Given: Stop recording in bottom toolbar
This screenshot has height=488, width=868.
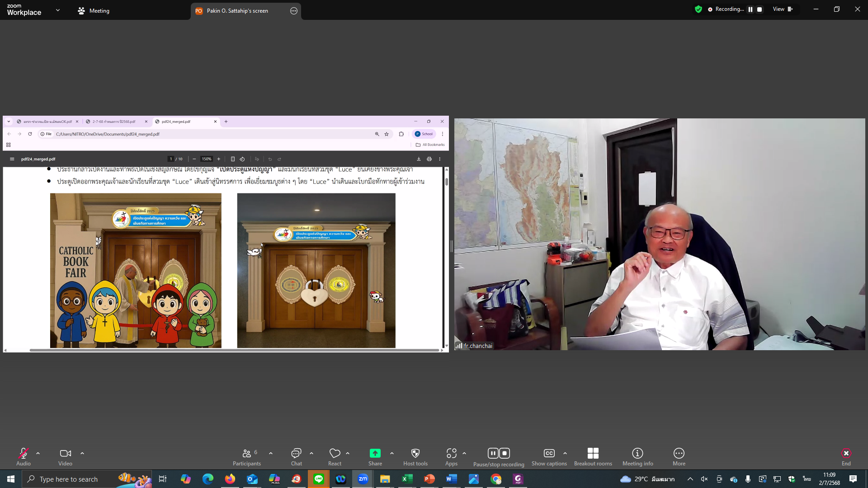Looking at the screenshot, I should pyautogui.click(x=505, y=453).
